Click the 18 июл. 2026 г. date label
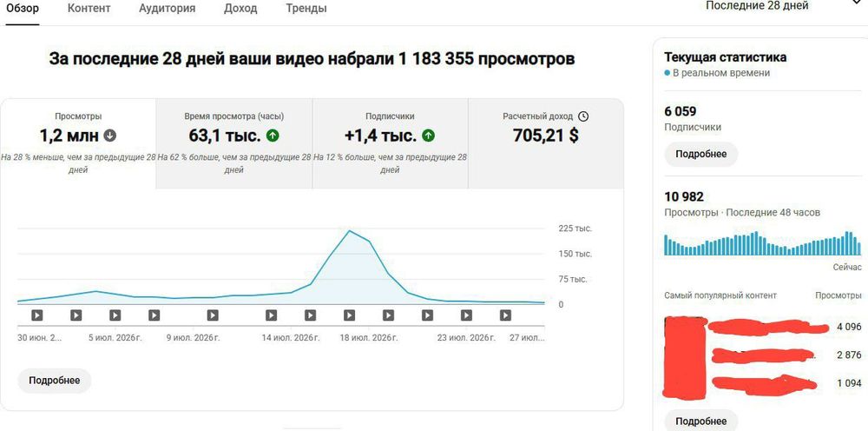The image size is (868, 431). [368, 337]
